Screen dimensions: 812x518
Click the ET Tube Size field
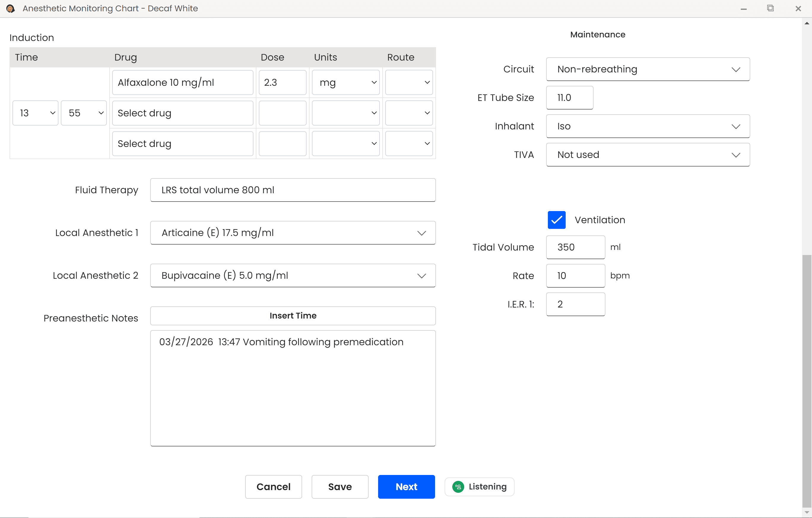click(570, 98)
